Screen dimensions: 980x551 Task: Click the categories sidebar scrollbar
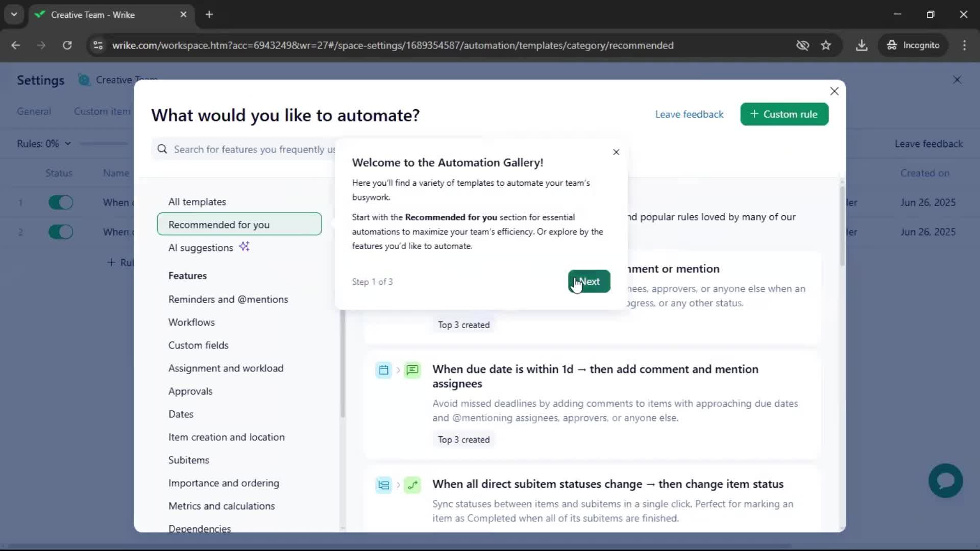[x=342, y=363]
